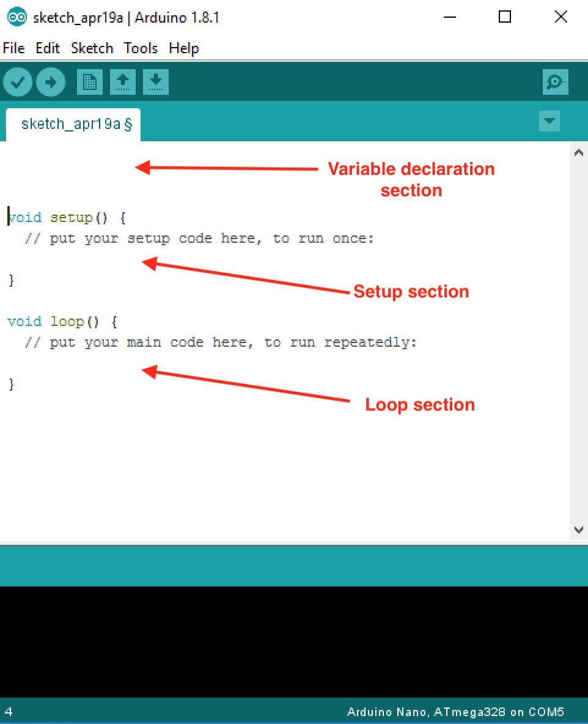
Task: Close the Arduino window
Action: click(560, 17)
